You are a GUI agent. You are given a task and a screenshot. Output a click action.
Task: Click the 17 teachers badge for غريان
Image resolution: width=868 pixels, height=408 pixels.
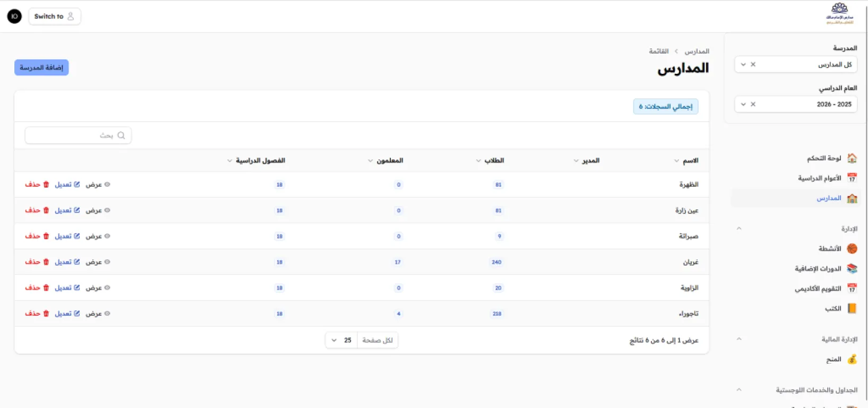[x=398, y=262]
